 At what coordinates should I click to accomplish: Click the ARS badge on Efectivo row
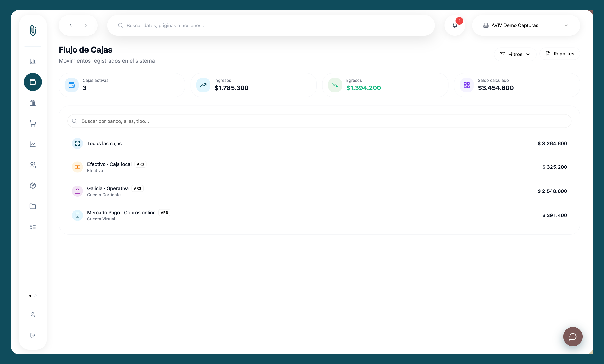pyautogui.click(x=140, y=164)
